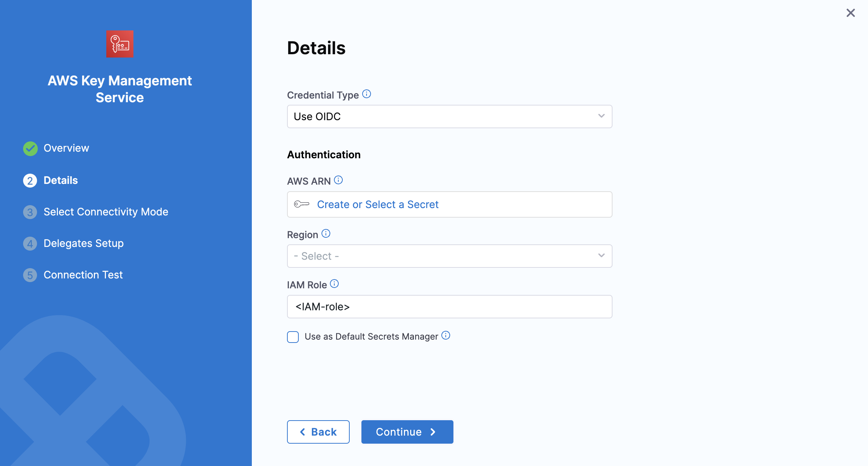
Task: Expand Use OIDC credential type options
Action: pos(601,116)
